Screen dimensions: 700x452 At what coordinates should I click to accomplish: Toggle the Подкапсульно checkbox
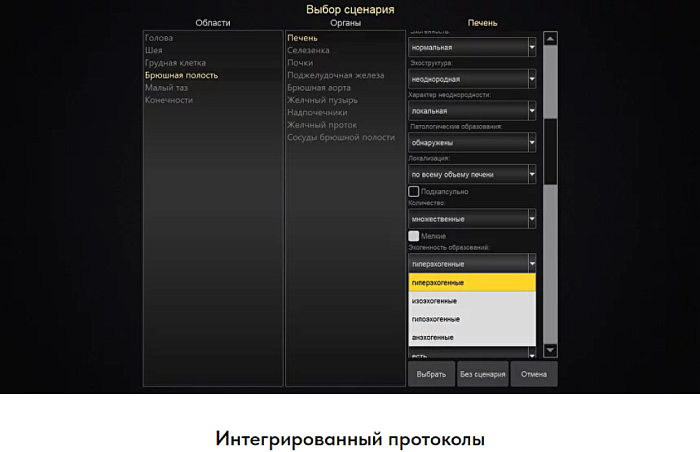tap(413, 192)
